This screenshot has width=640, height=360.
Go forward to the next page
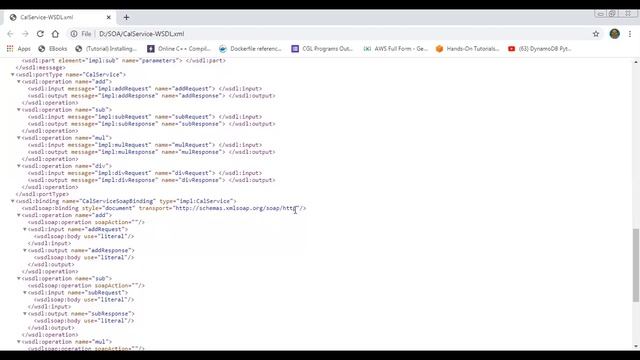[25, 34]
